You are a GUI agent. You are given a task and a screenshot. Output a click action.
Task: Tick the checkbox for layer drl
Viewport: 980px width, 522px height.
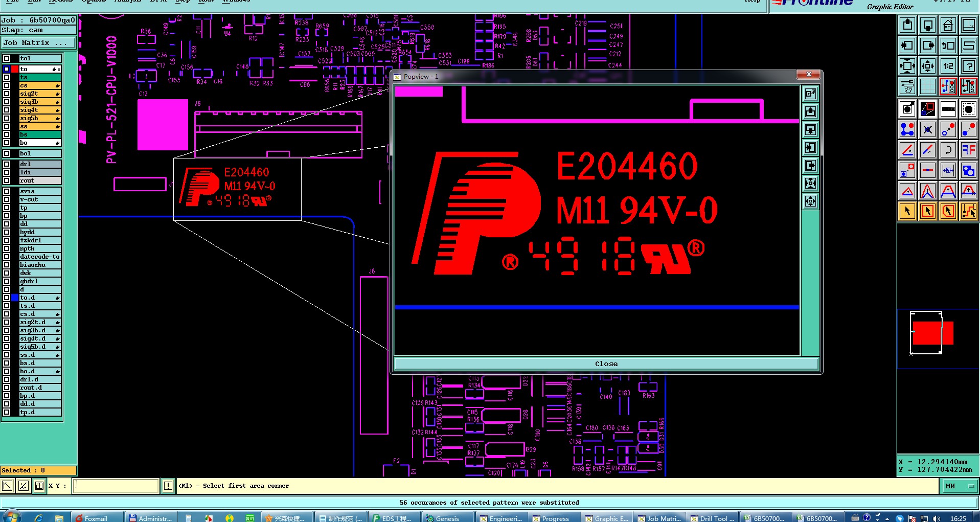click(7, 164)
